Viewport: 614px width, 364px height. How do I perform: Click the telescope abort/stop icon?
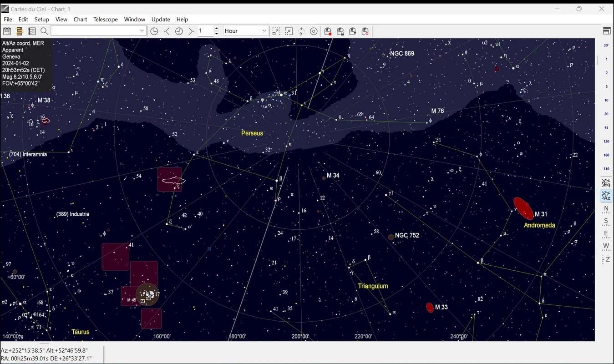point(365,31)
